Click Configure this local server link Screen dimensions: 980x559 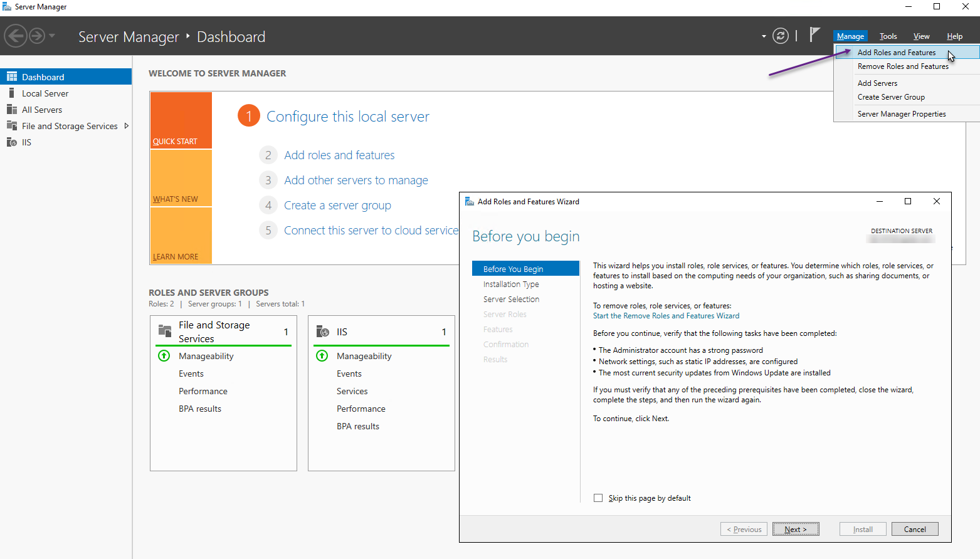[x=348, y=117]
